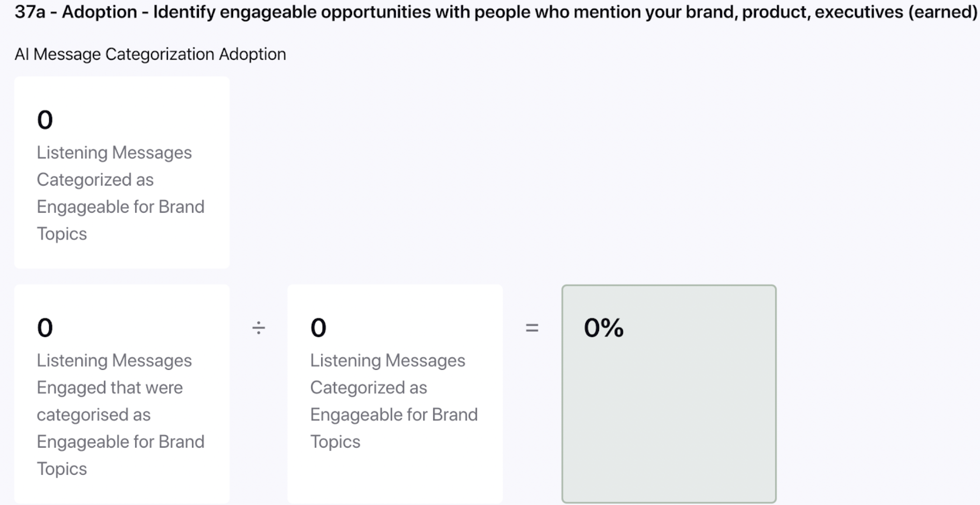
Task: Click 'categorised as' line in bottom-left card
Action: point(94,415)
